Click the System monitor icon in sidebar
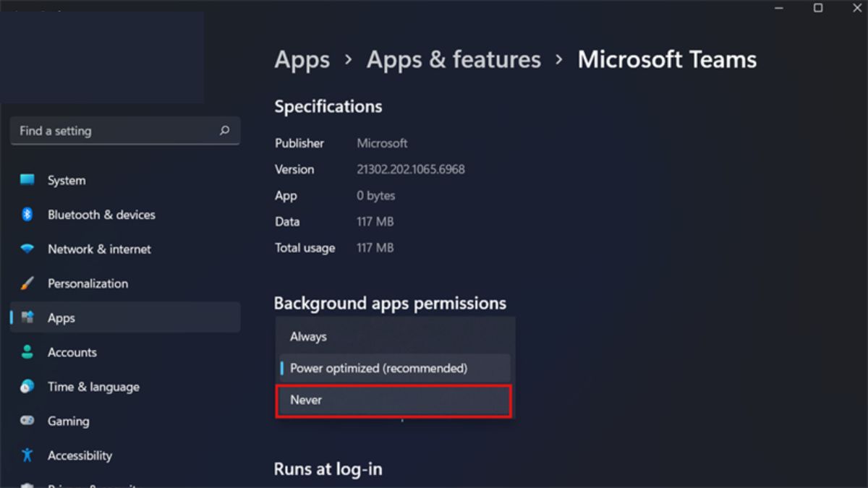The height and width of the screenshot is (488, 868). point(27,180)
